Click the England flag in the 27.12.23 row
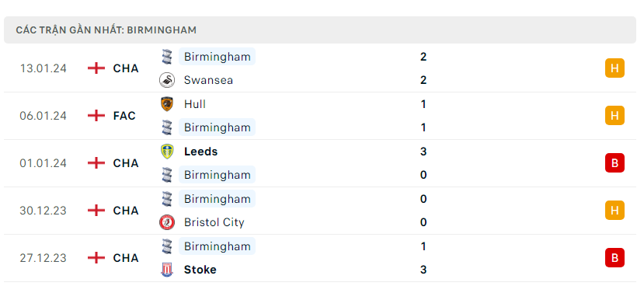644x293 pixels. [96, 258]
